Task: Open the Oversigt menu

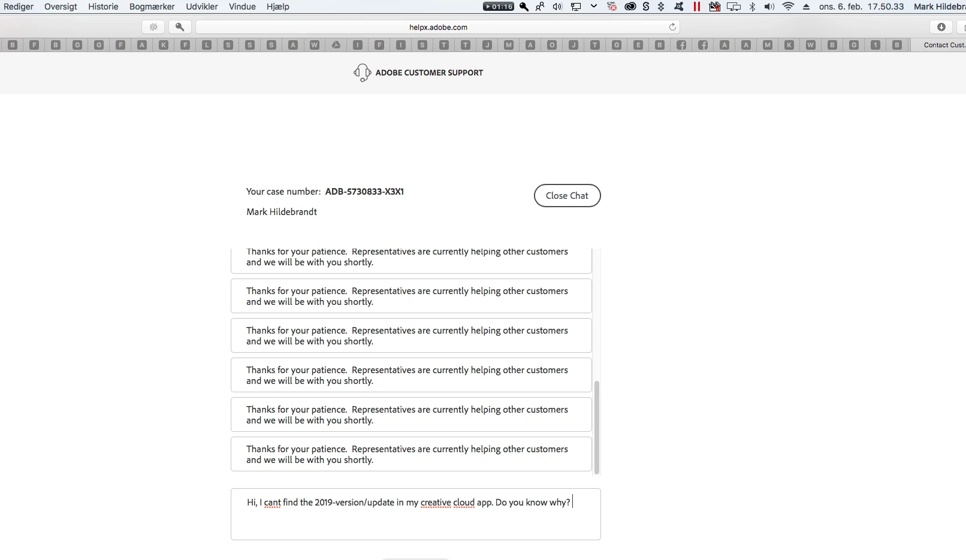Action: coord(61,7)
